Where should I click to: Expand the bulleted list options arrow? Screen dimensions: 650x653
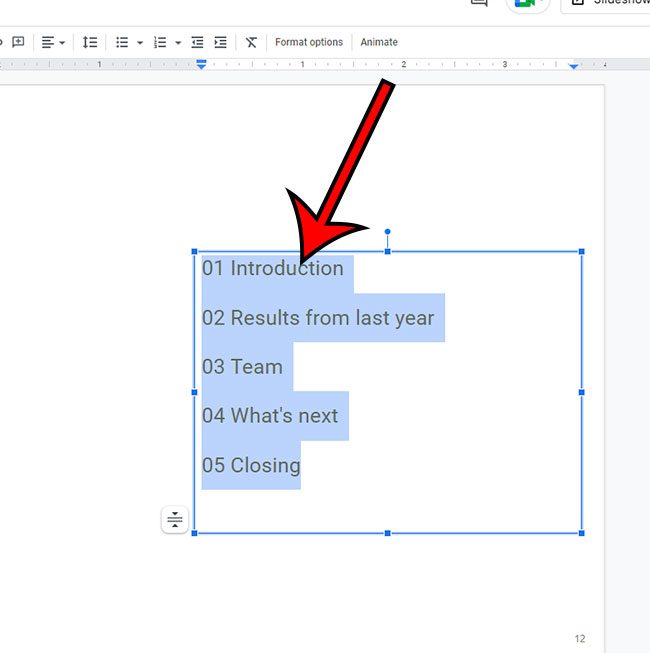pos(140,43)
